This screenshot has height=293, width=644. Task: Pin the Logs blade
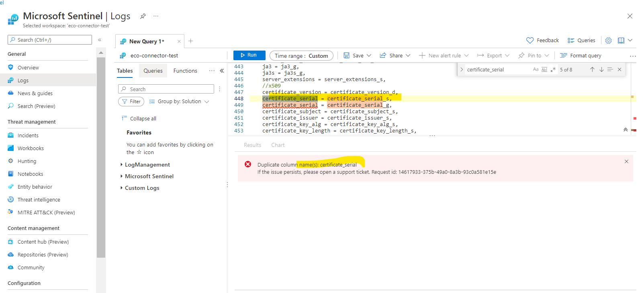click(143, 16)
